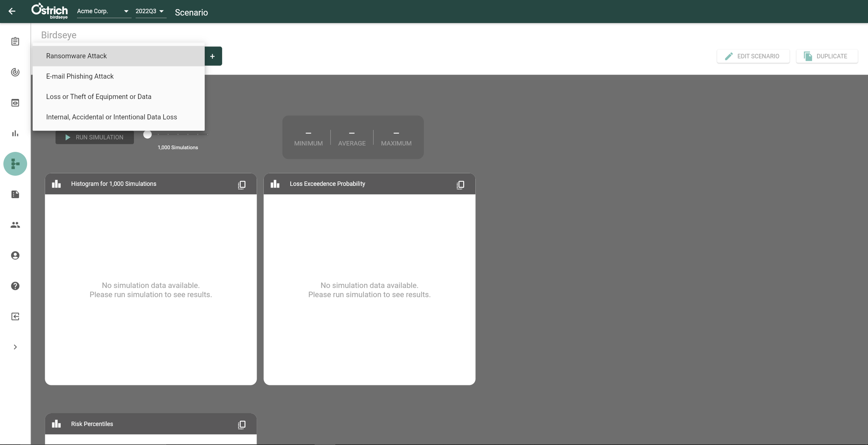This screenshot has width=868, height=445.
Task: Open the users group sidebar icon
Action: click(15, 225)
